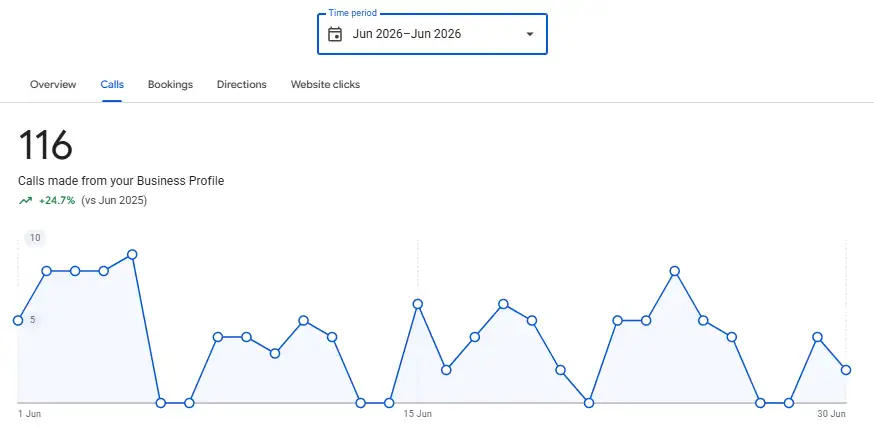This screenshot has height=428, width=874.
Task: Click the '10' y-axis label
Action: [35, 238]
